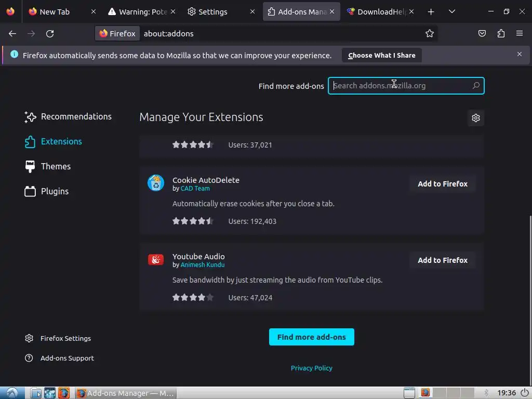This screenshot has height=399, width=532.
Task: Open Firefox Settings from sidebar
Action: pyautogui.click(x=58, y=338)
